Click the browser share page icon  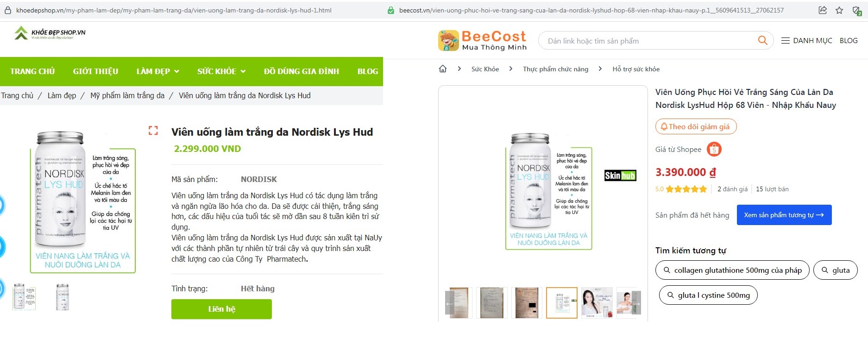point(823,10)
